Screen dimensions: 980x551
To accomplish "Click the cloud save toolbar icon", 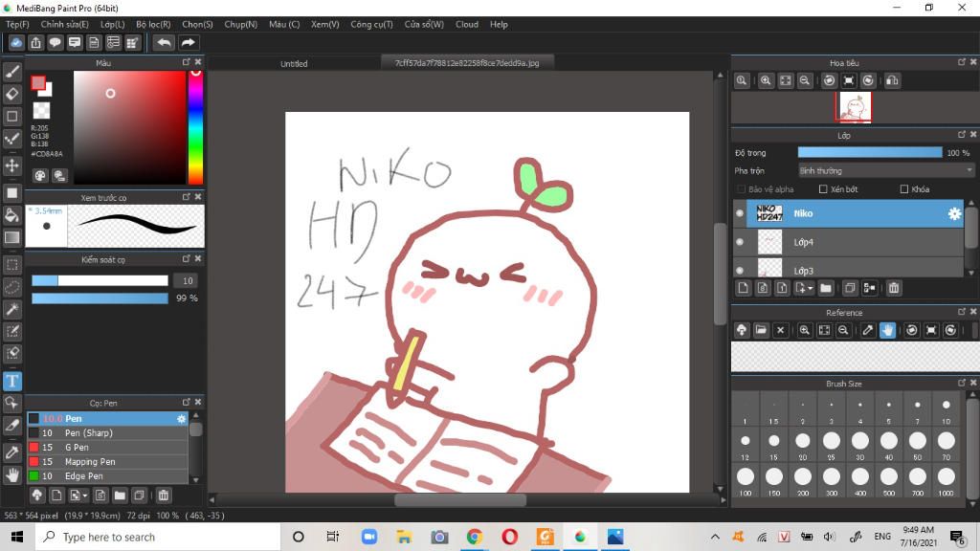I will click(x=16, y=42).
